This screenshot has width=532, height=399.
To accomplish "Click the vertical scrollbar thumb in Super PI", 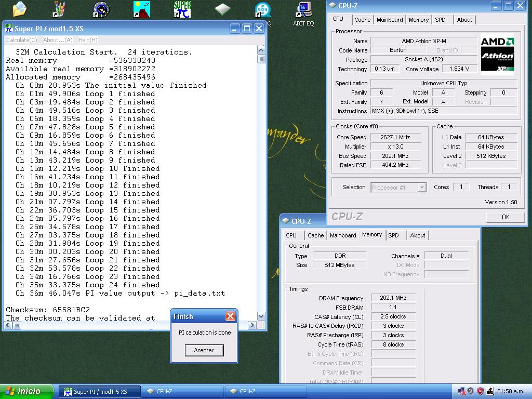I will pyautogui.click(x=261, y=59).
